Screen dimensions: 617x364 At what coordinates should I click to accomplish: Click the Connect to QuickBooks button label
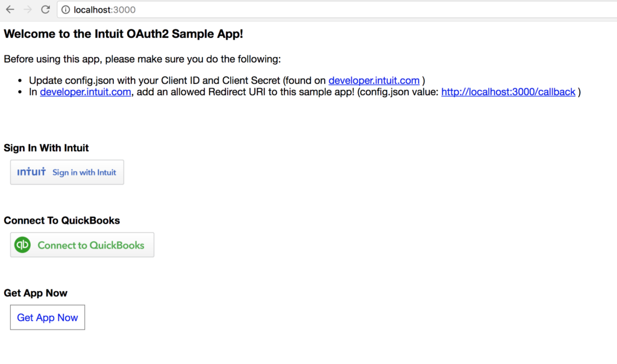coord(91,245)
